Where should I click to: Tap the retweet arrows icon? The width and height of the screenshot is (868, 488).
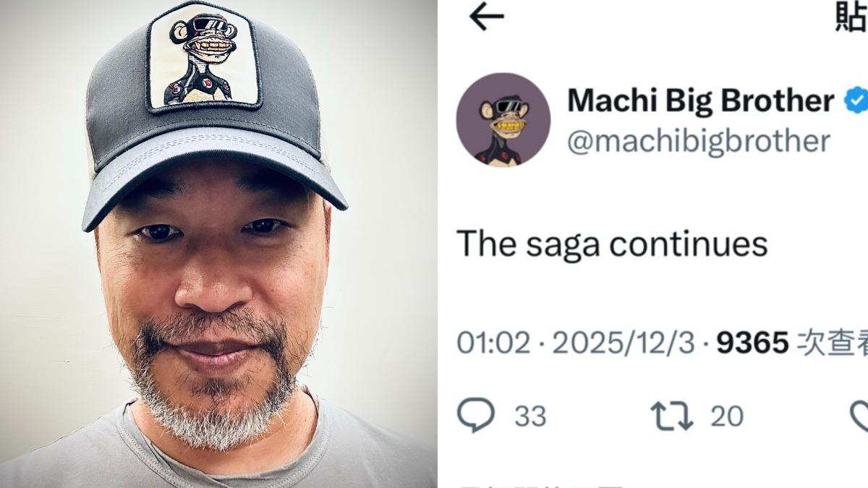(672, 416)
